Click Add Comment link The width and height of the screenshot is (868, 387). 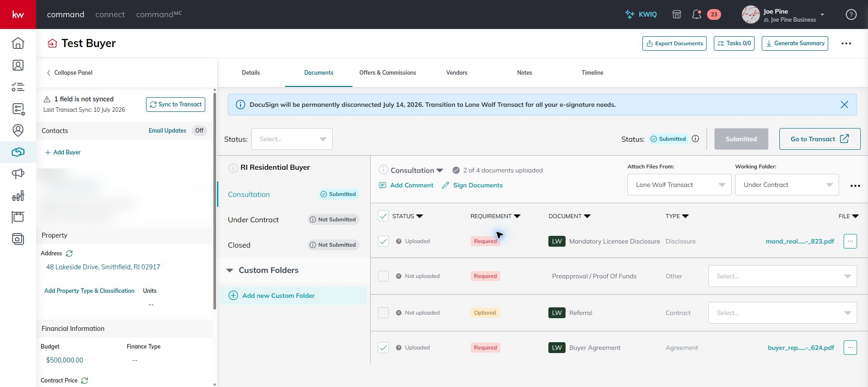tap(406, 185)
